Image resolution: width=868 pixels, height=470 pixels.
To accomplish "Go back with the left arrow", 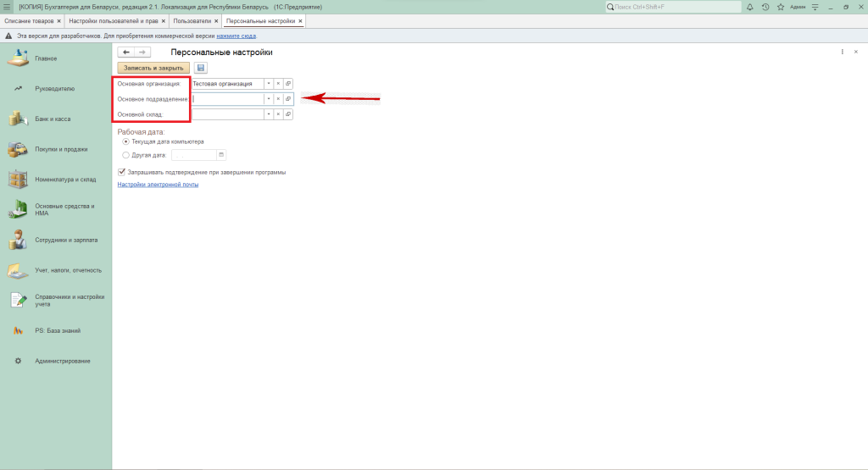I will tap(126, 53).
